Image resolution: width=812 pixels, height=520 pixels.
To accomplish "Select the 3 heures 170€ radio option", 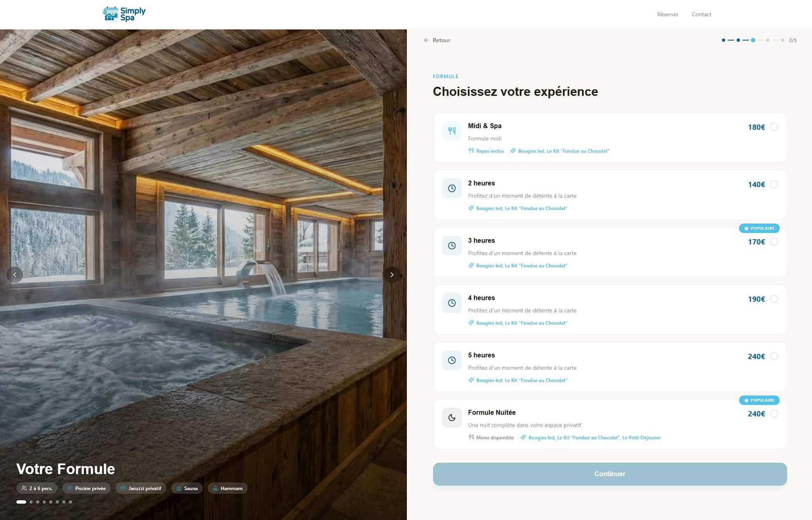I will coord(773,242).
